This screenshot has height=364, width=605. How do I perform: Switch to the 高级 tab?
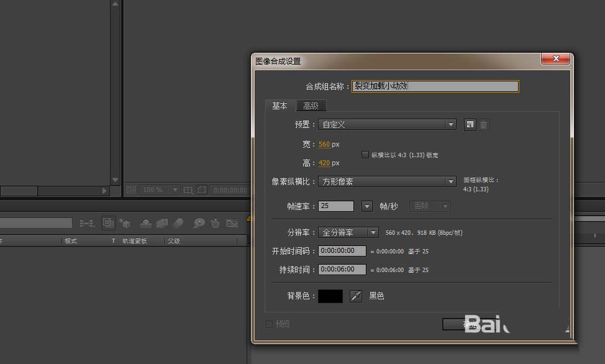[x=311, y=106]
